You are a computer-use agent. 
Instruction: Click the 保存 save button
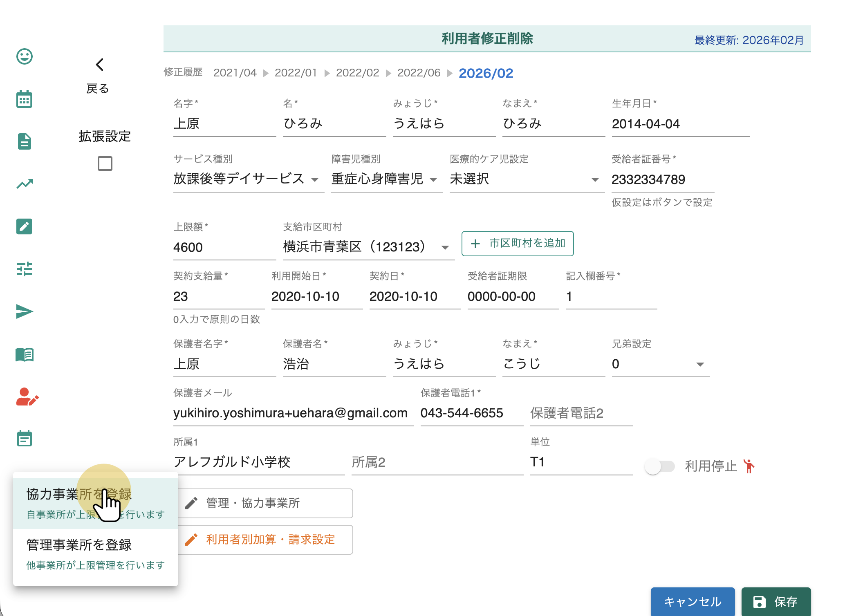click(x=776, y=601)
